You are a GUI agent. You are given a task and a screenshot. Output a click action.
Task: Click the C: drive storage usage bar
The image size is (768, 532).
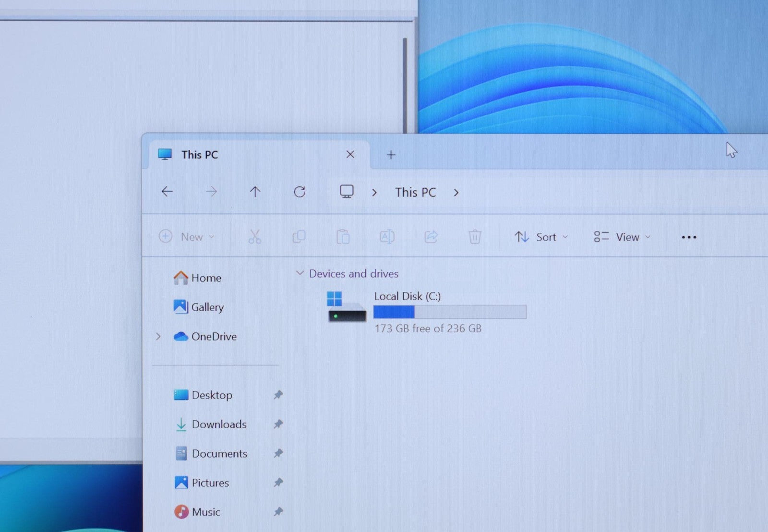[450, 312]
